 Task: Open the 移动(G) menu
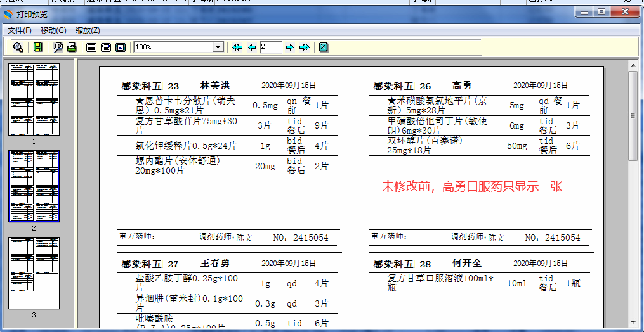point(53,30)
